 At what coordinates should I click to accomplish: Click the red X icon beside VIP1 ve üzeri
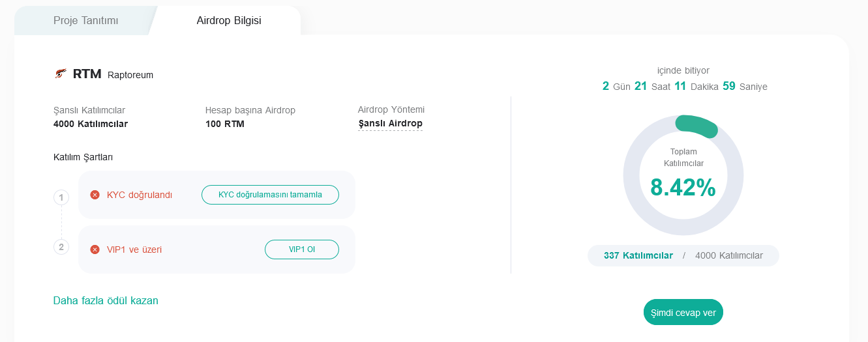pos(95,249)
